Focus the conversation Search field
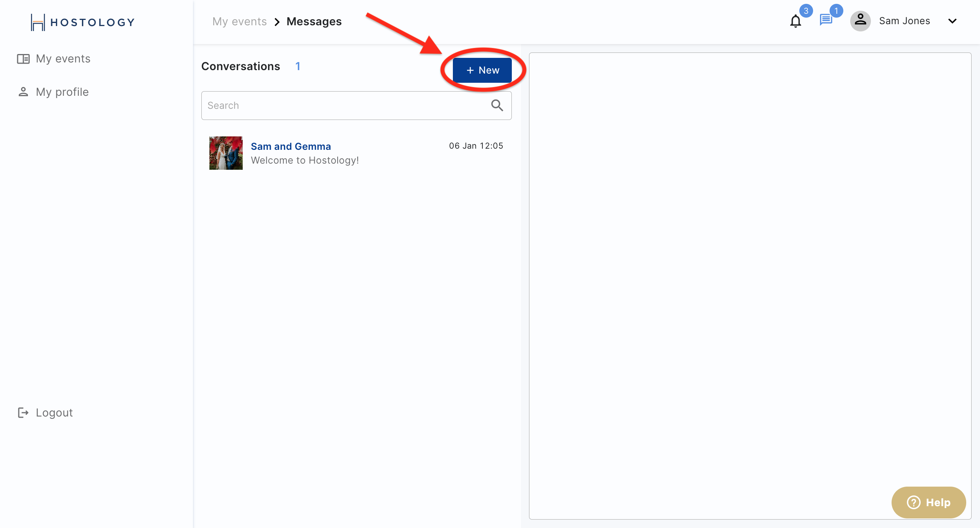The height and width of the screenshot is (528, 980). tap(356, 105)
